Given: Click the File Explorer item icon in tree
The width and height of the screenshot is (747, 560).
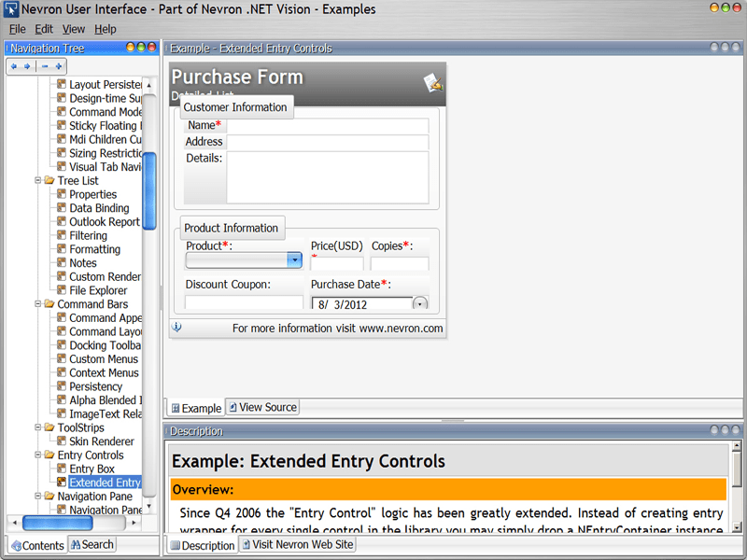Looking at the screenshot, I should 61,289.
